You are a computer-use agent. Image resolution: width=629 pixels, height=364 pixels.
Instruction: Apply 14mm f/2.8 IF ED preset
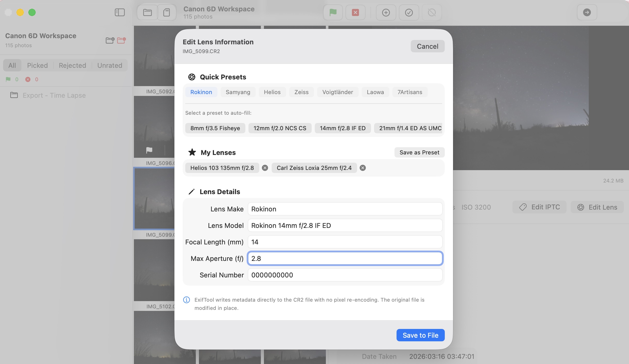(343, 128)
